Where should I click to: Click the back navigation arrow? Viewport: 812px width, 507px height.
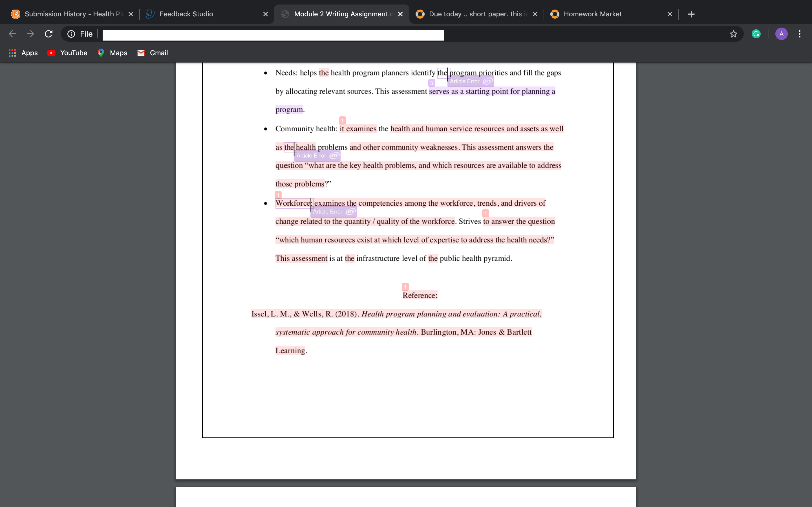[12, 34]
